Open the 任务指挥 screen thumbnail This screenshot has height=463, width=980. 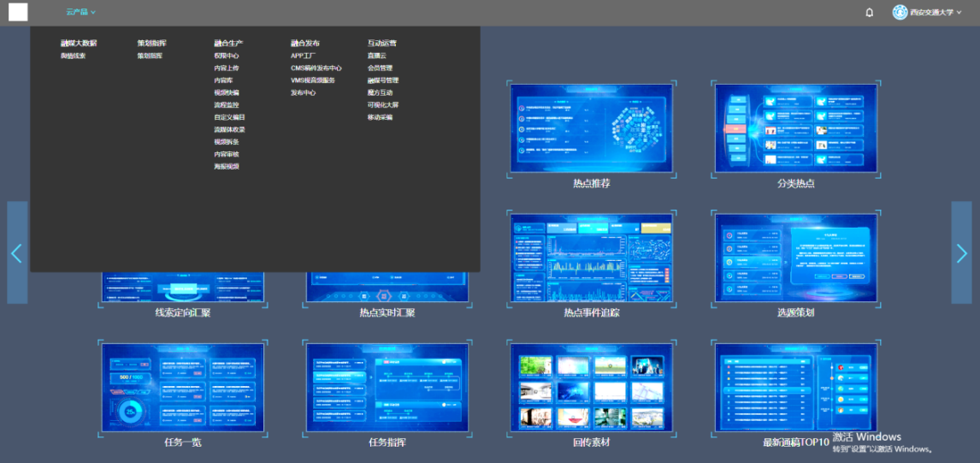coord(387,387)
